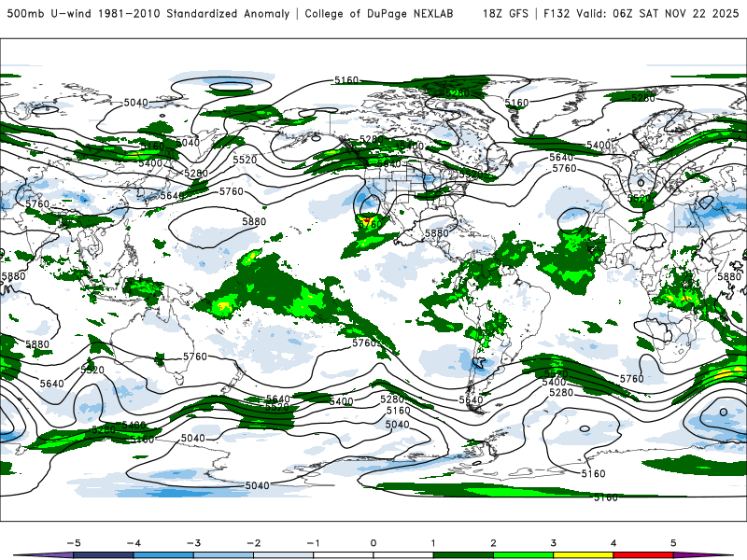Click the '2' colorbar tick label

pos(493,543)
